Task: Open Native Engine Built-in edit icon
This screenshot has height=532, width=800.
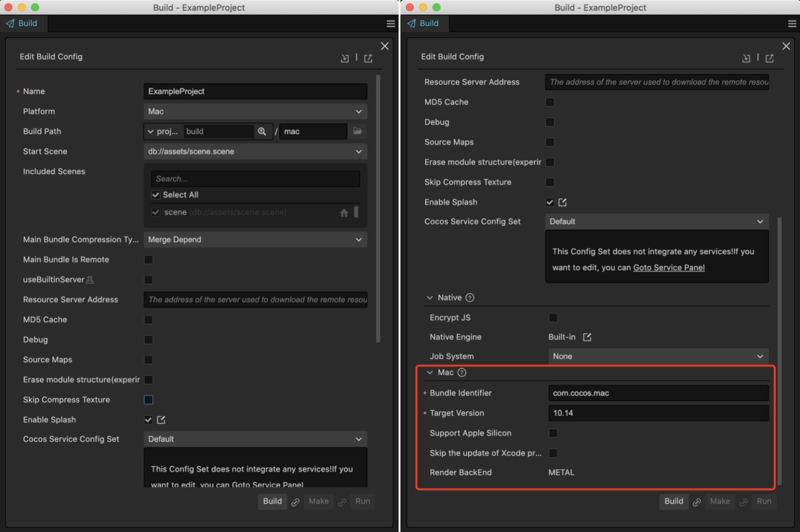Action: tap(587, 337)
